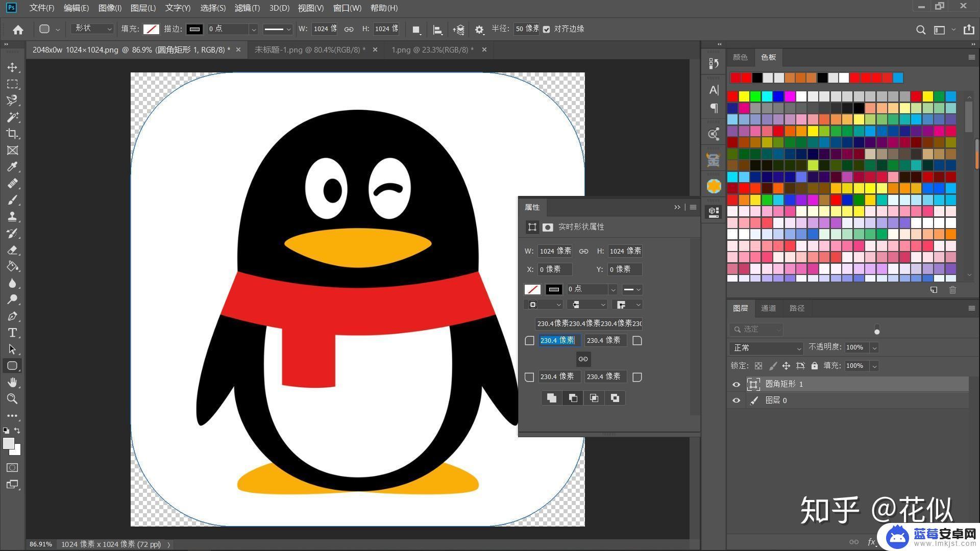
Task: Toggle link between width and height in Properties
Action: click(583, 251)
